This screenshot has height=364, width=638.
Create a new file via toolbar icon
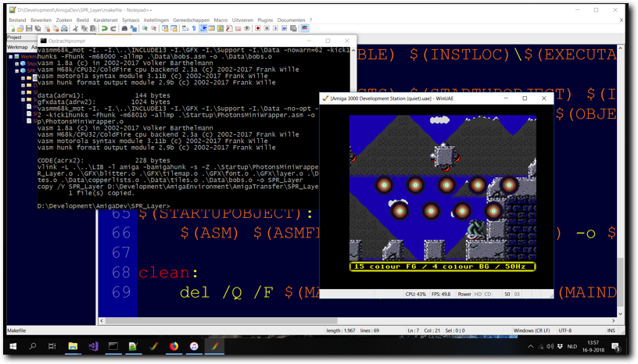point(13,28)
